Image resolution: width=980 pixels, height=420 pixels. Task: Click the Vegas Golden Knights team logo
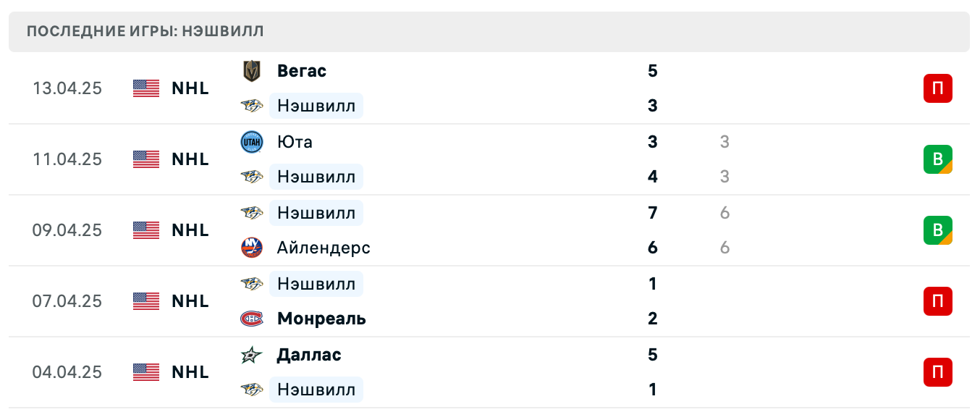[251, 71]
